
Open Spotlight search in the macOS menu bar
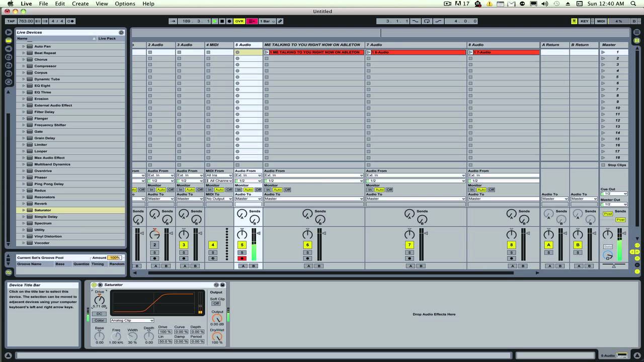click(x=634, y=4)
